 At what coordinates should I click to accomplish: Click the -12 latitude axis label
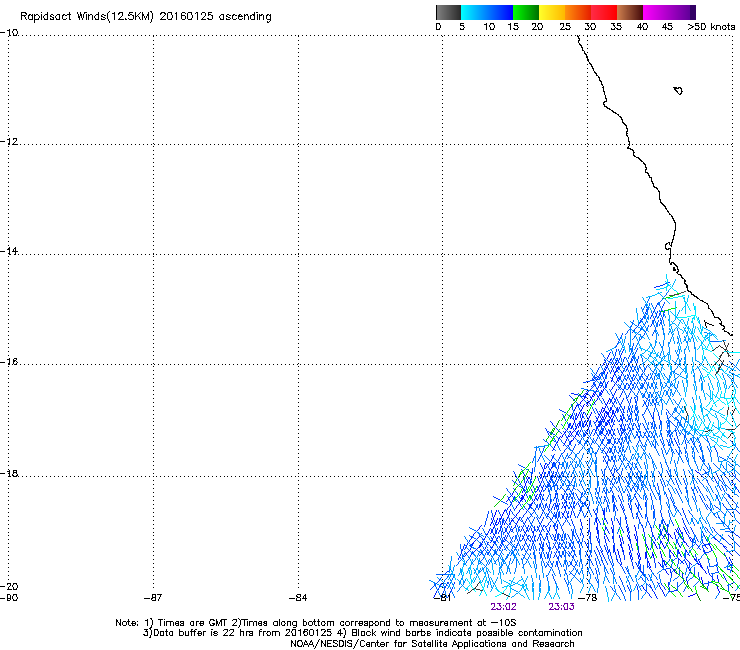point(9,142)
